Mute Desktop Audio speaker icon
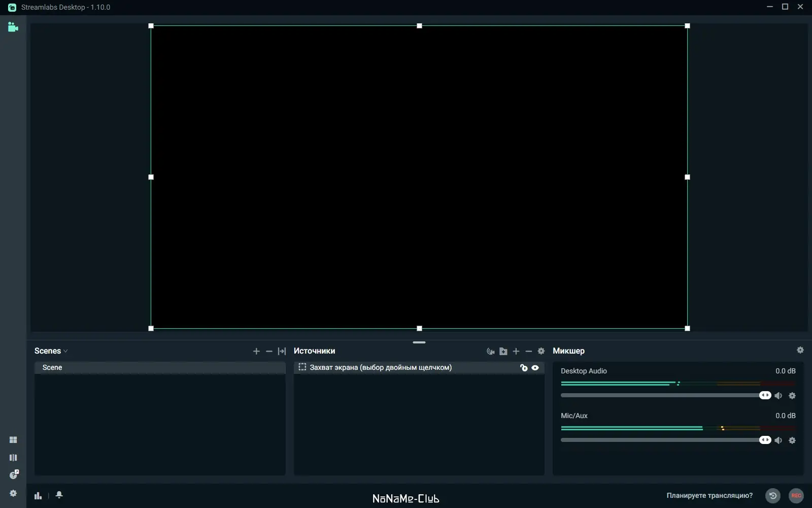812x508 pixels. (x=779, y=396)
